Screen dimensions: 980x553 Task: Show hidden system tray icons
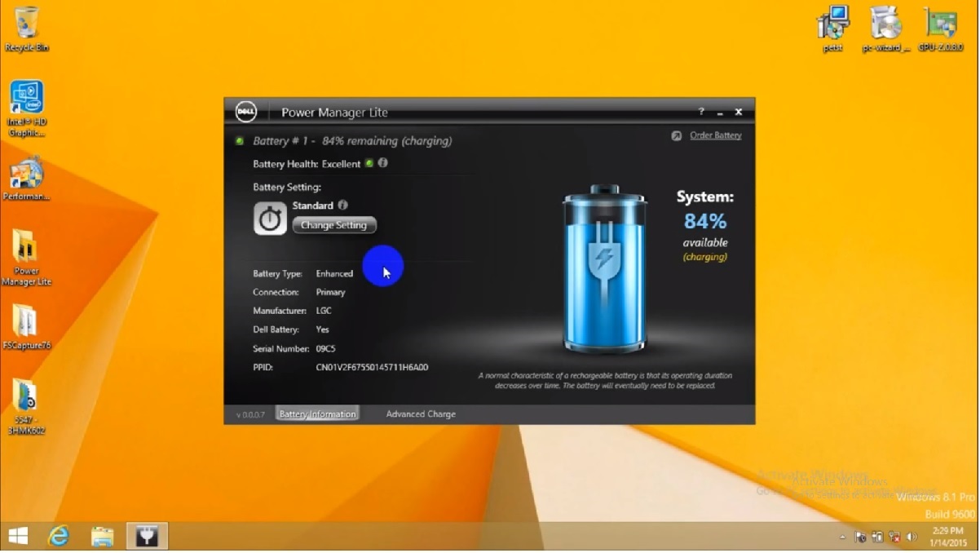[x=842, y=538]
